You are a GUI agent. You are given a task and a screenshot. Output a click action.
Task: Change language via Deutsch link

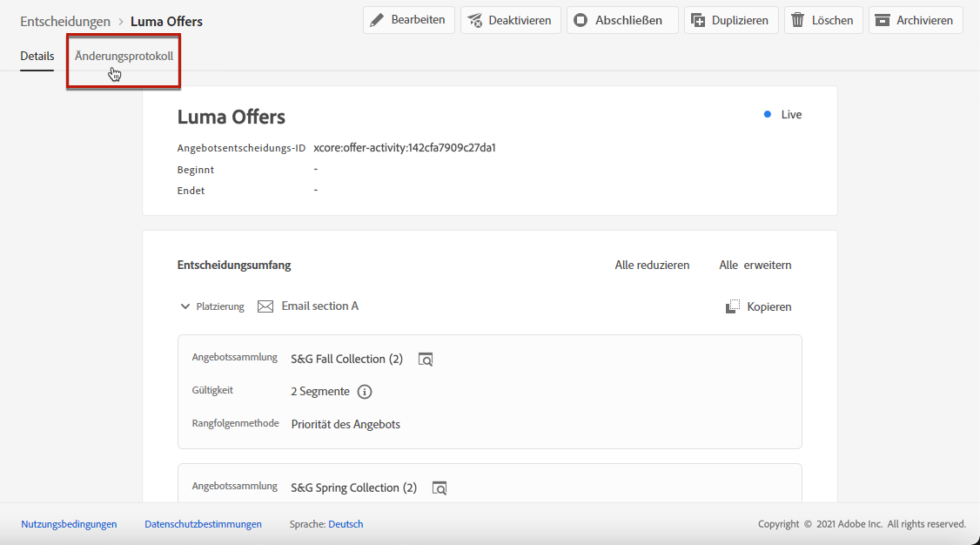coord(346,524)
